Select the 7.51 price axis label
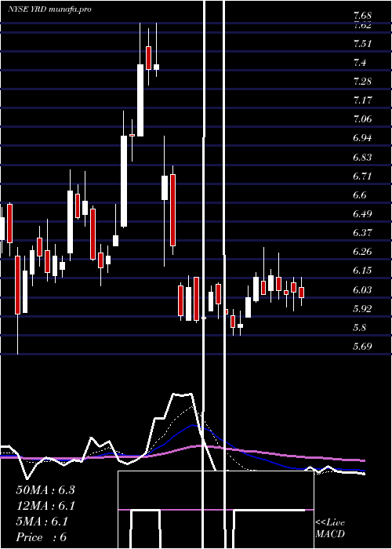 click(x=362, y=44)
